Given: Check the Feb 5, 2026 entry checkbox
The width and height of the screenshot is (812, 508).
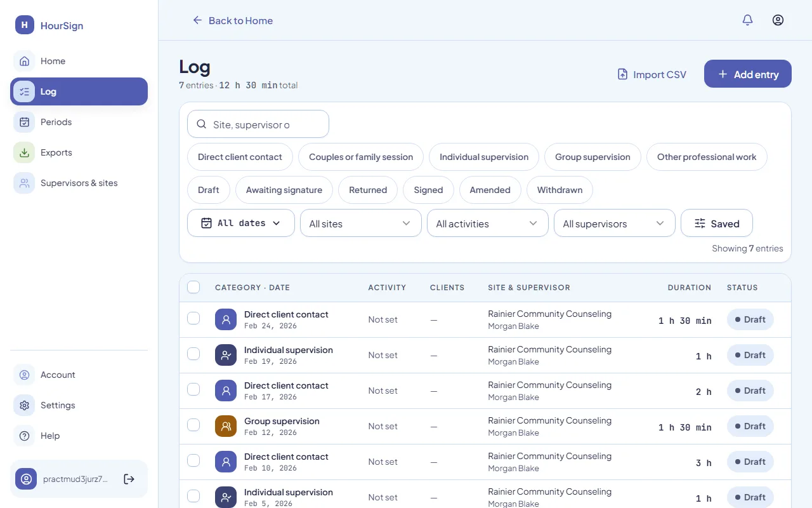Looking at the screenshot, I should 193,496.
